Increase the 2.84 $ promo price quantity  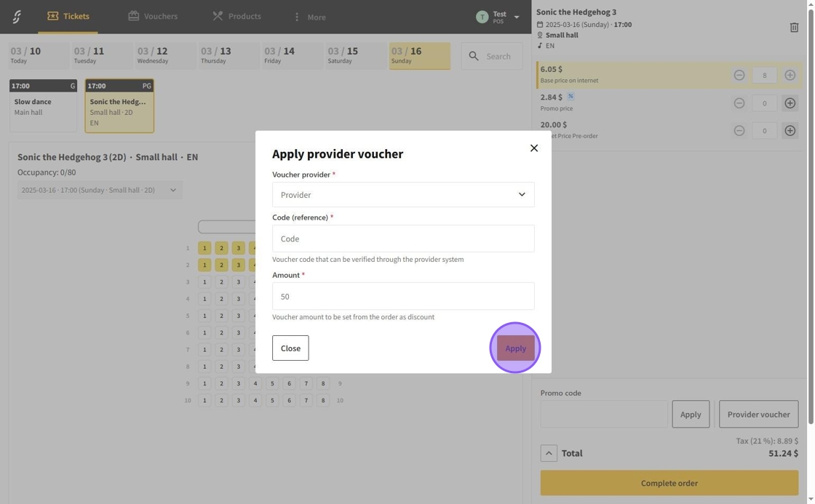[x=790, y=103]
